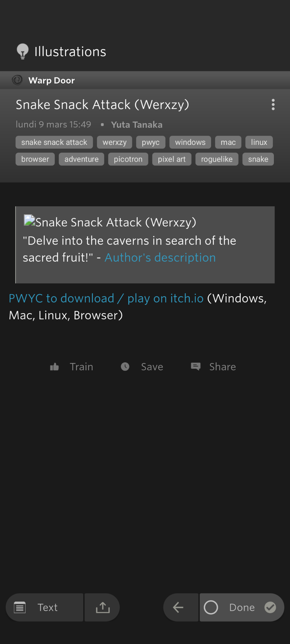The image size is (290, 644).
Task: Select the 'pixel art' tag
Action: tap(172, 159)
